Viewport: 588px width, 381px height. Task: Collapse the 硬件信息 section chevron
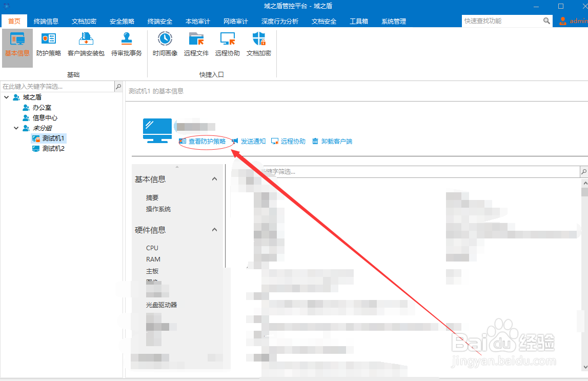tap(214, 230)
